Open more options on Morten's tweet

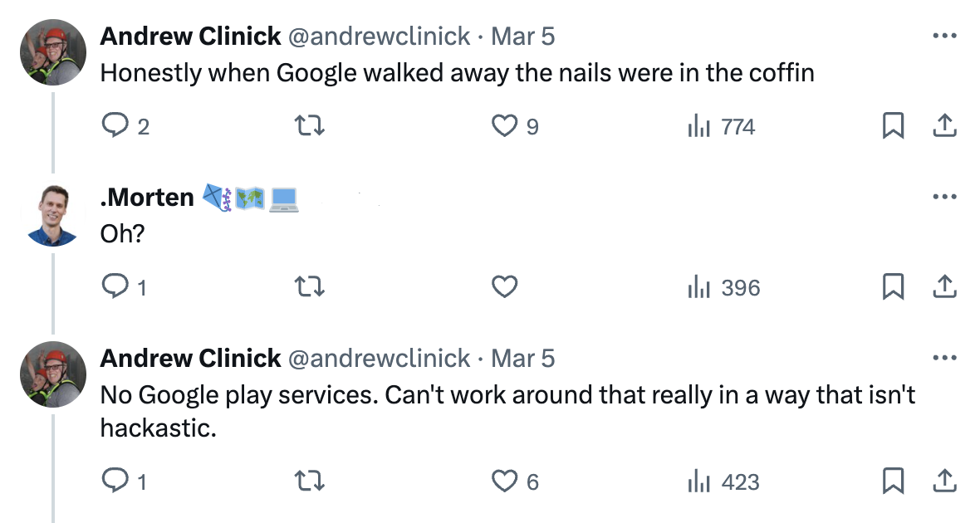(x=944, y=197)
